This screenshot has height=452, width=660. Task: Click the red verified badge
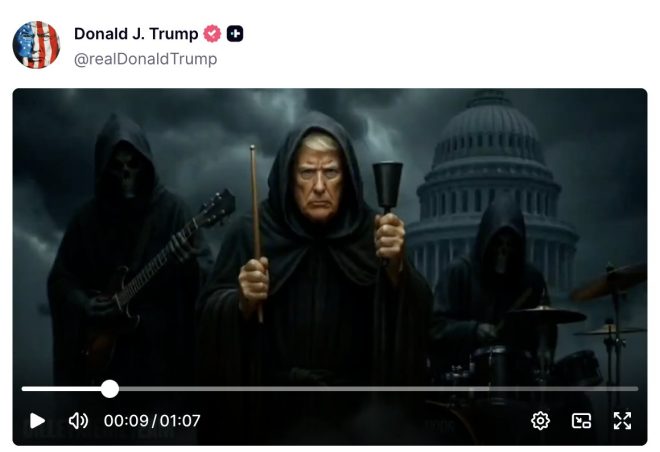click(212, 34)
